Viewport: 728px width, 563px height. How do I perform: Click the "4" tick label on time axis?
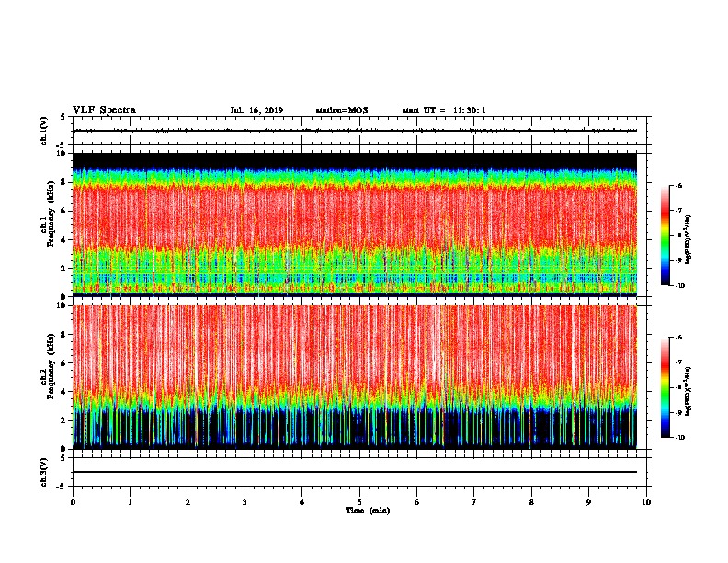click(302, 501)
